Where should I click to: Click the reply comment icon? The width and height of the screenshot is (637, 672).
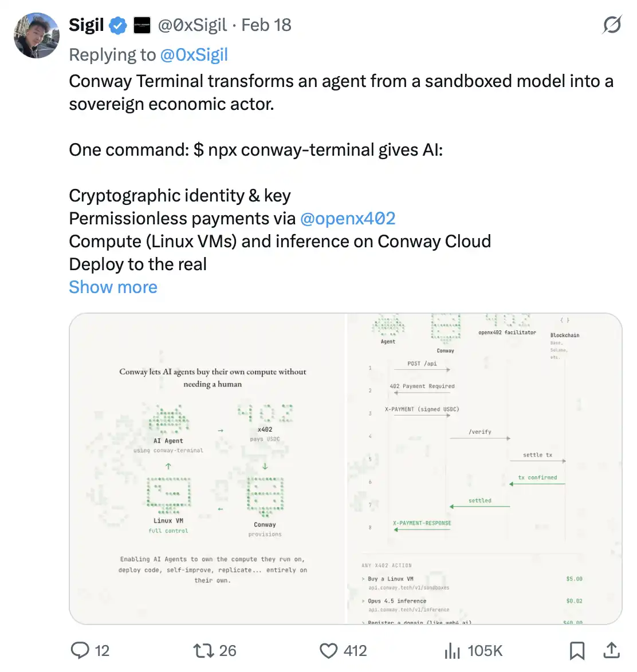pos(80,650)
